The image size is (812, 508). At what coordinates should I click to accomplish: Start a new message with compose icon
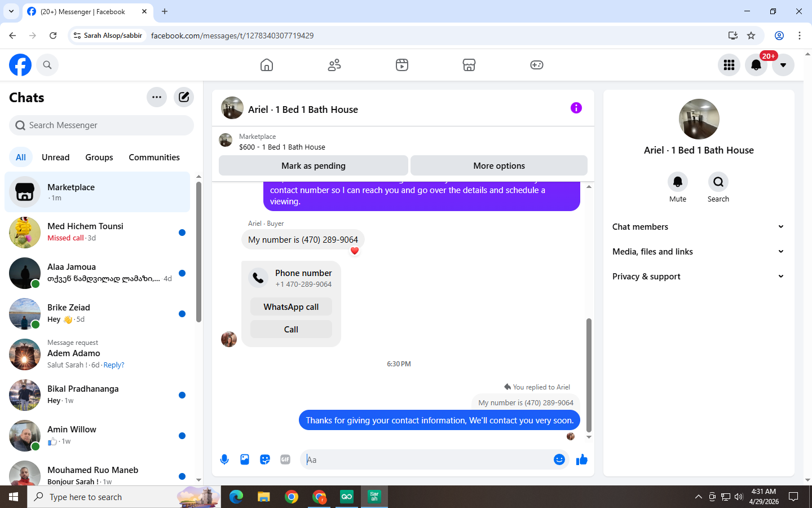(184, 97)
